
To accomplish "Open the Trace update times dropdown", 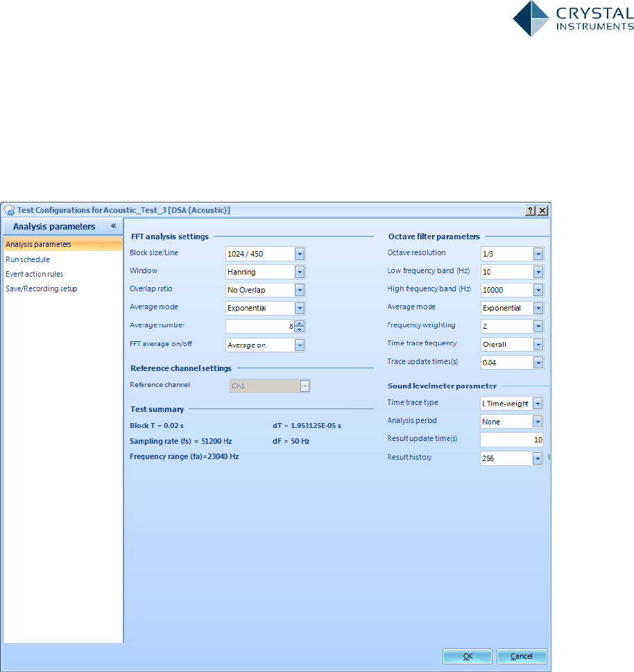I will [538, 363].
